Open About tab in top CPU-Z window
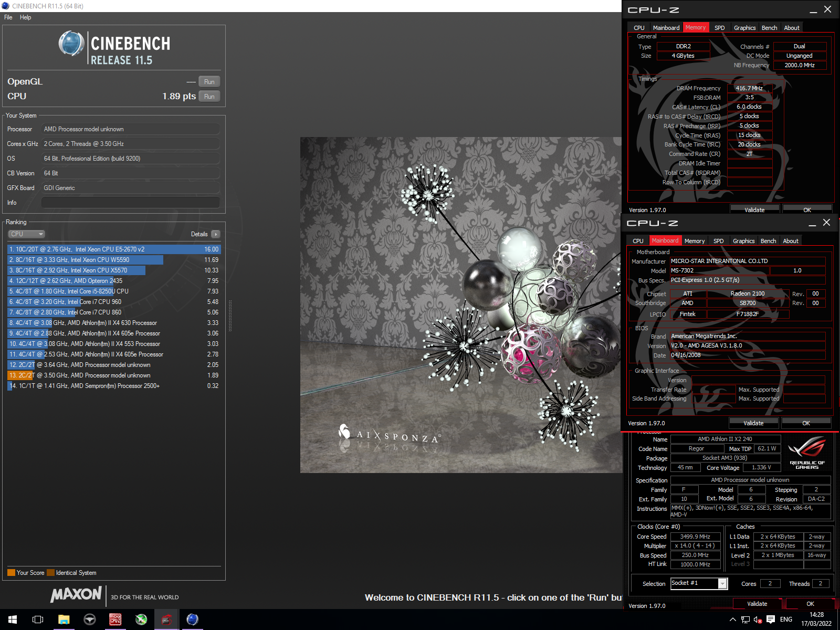840x630 pixels. click(x=792, y=28)
